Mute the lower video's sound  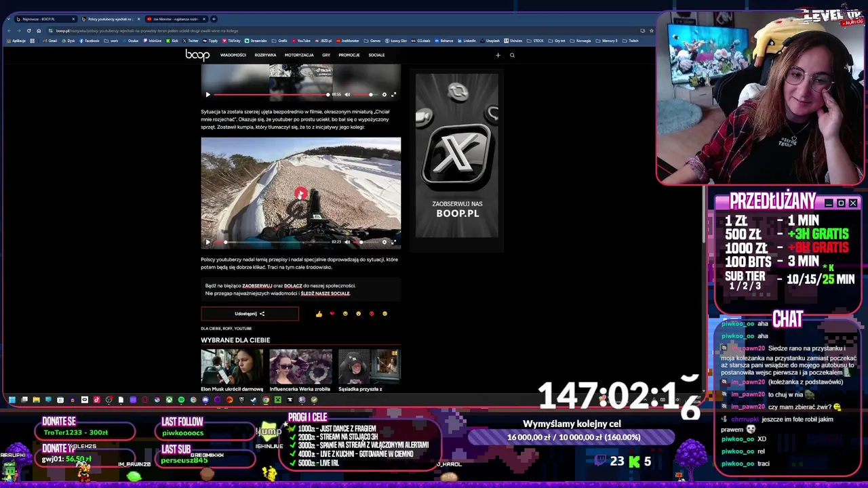(347, 242)
